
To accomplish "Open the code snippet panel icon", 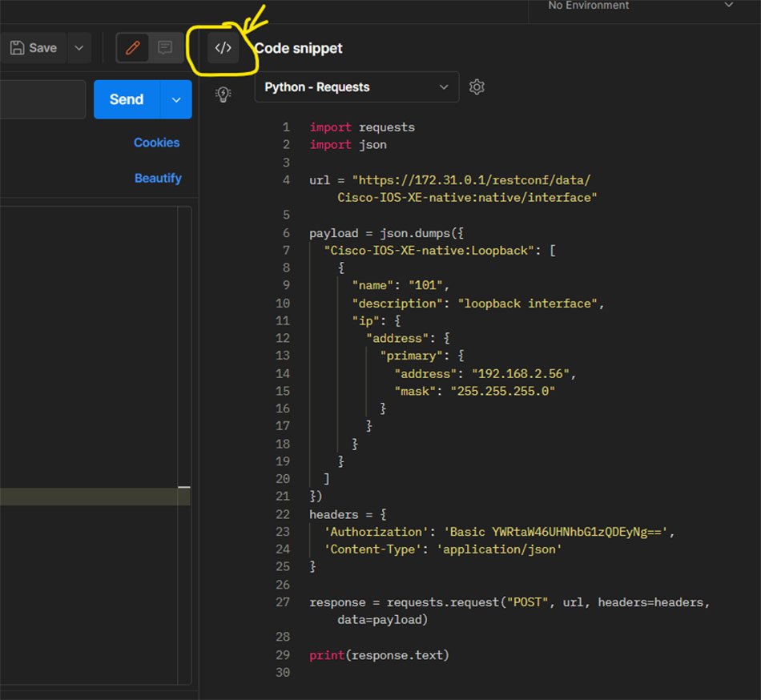I will point(223,48).
